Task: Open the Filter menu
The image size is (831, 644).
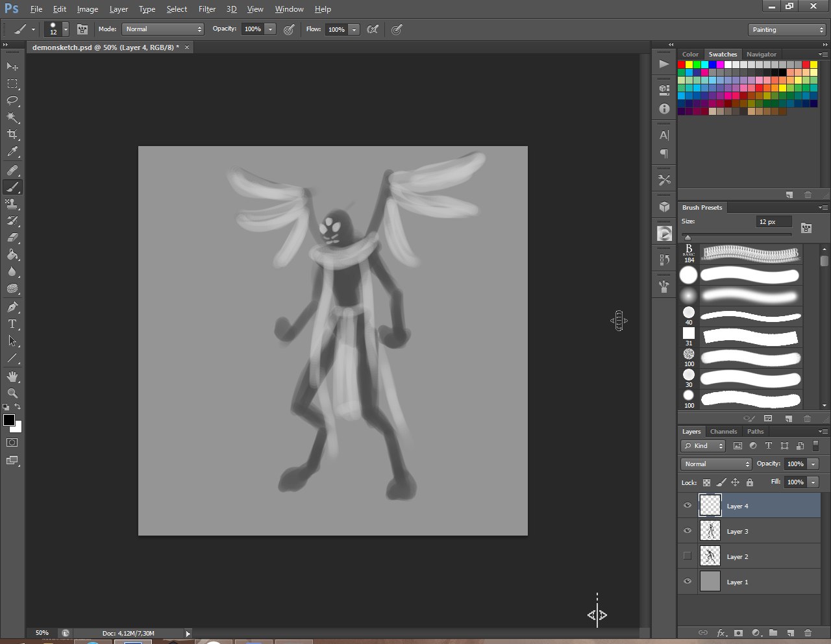Action: (207, 9)
